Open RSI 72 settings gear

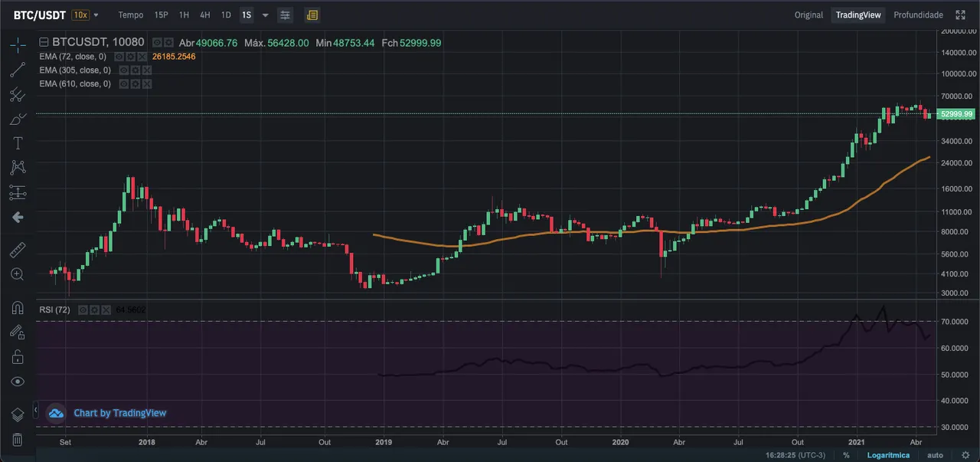point(93,310)
